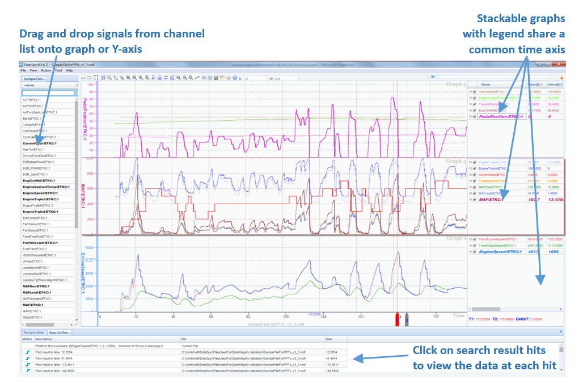The image size is (583, 392).
Task: Uncheck VehClntDes\ETKC:1 visibility checkbox
Action: [475, 92]
